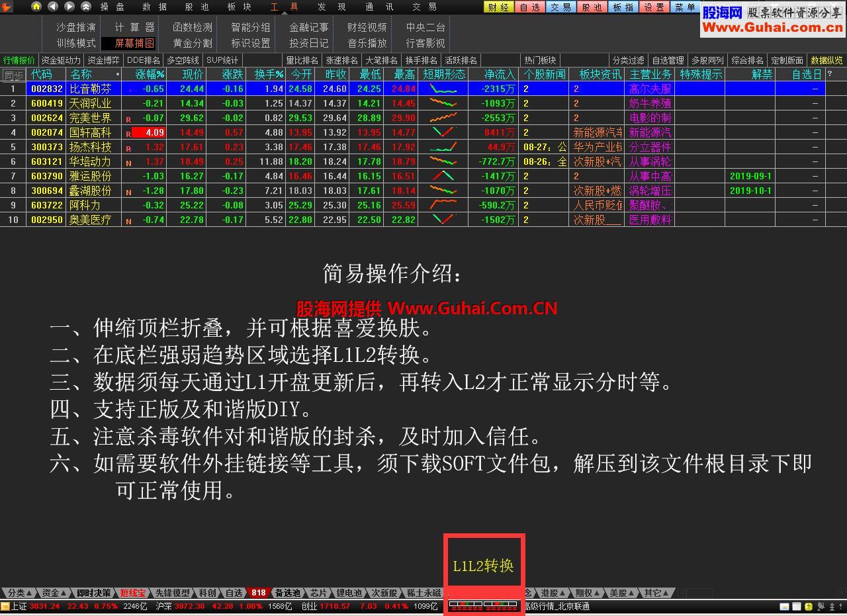This screenshot has width=847, height=616.
Task: Click the 同步 button in table header
Action: (13, 75)
